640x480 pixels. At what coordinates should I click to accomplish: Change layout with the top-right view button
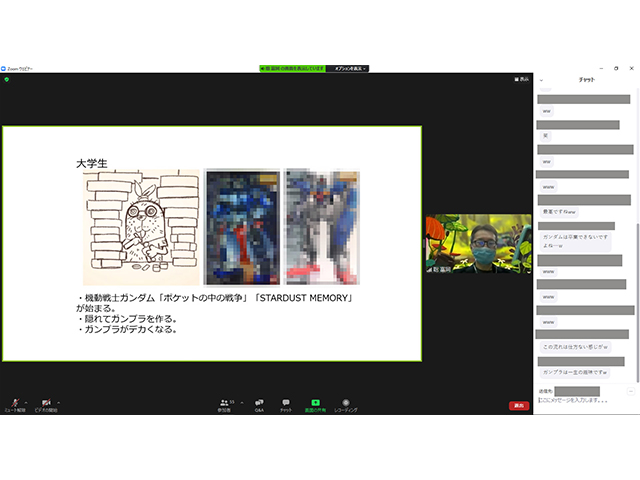click(x=522, y=79)
